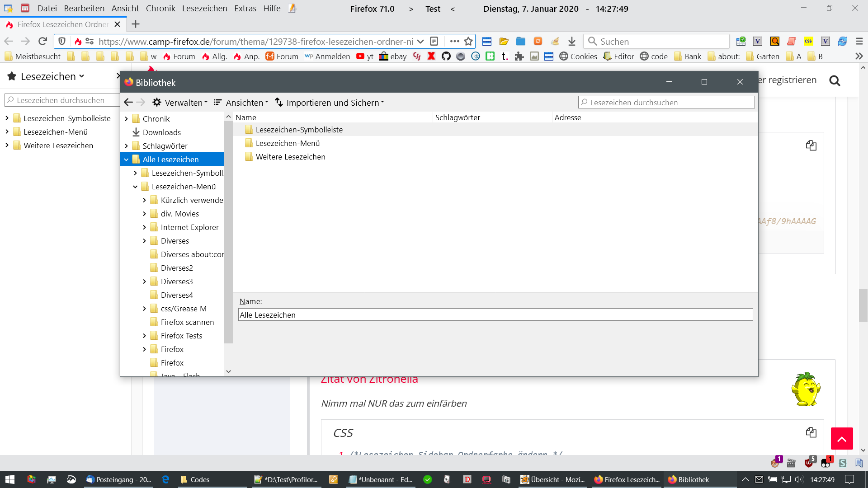Image resolution: width=868 pixels, height=488 pixels.
Task: Select Downloads in library tree
Action: pyautogui.click(x=161, y=132)
